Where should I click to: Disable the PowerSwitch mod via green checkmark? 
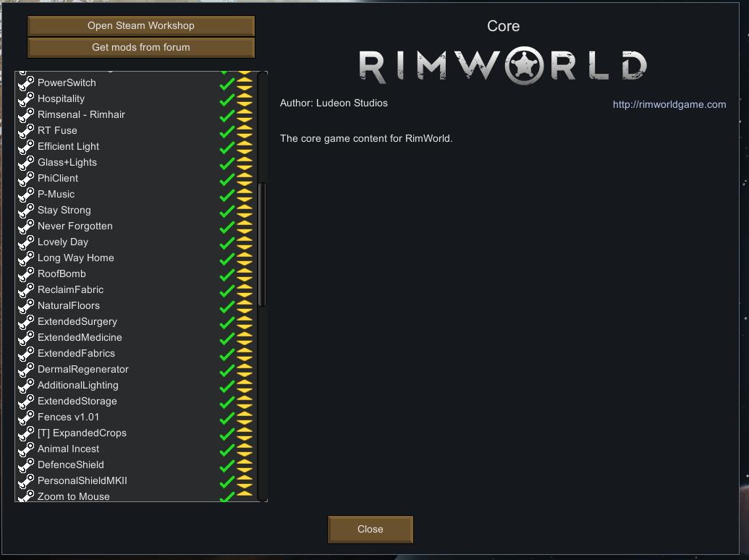227,83
